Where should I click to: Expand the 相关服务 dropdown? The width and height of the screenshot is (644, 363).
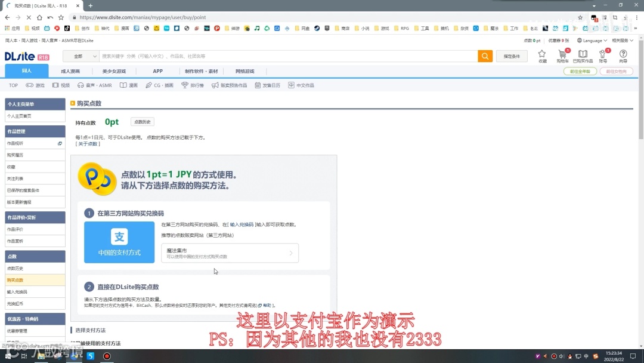coord(622,41)
